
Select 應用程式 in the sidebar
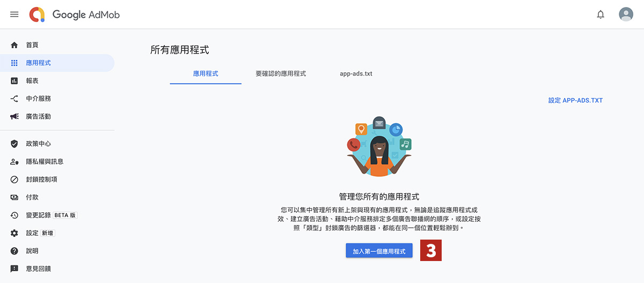click(x=57, y=63)
